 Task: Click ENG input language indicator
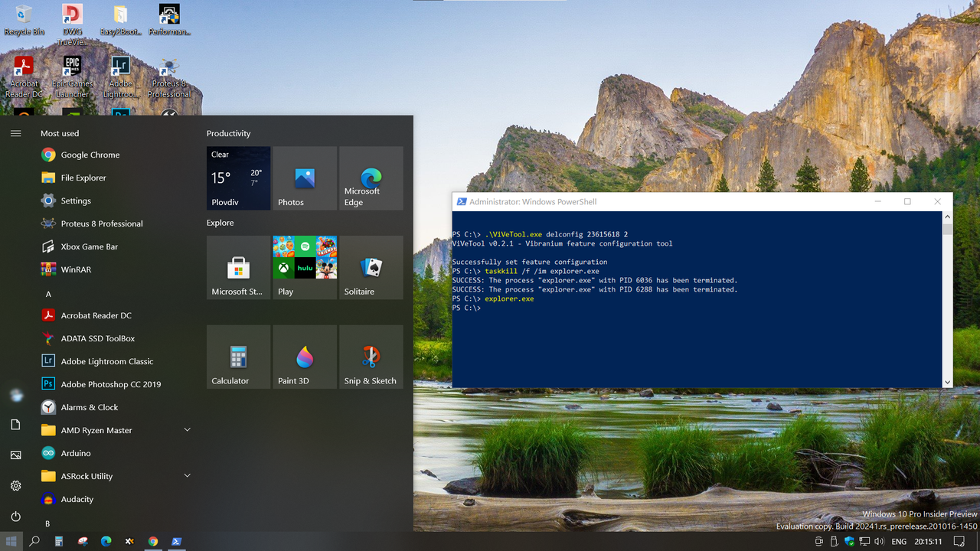point(899,541)
